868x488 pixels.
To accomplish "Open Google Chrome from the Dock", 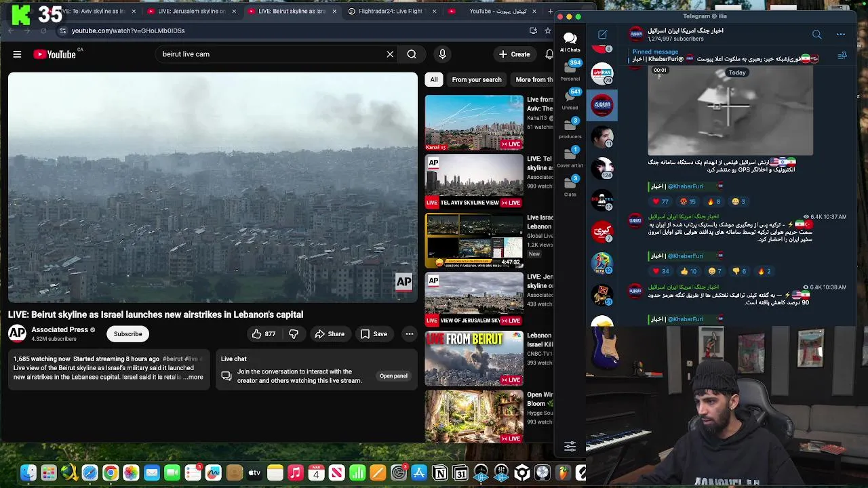I will [111, 472].
